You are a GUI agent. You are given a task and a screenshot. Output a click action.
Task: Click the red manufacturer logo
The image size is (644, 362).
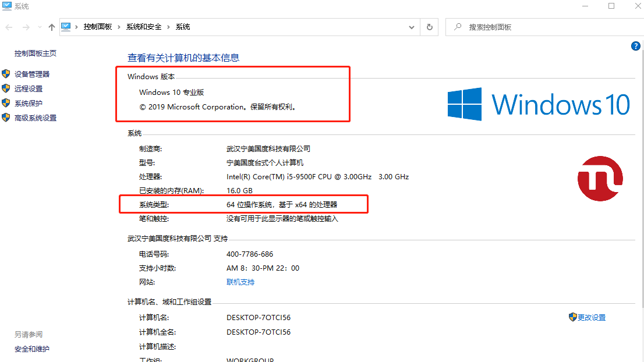(600, 179)
